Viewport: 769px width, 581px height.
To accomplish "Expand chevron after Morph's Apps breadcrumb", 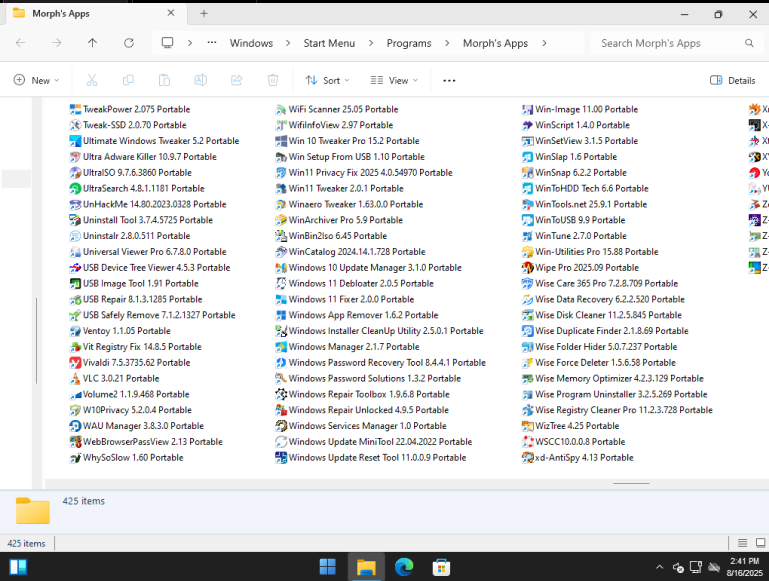I will 544,43.
